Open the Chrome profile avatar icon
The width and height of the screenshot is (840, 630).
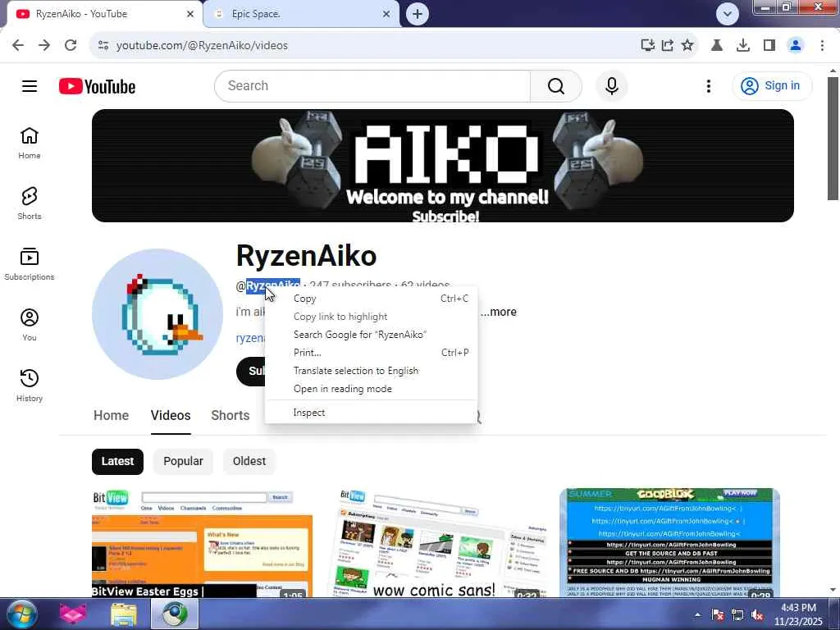(x=796, y=46)
